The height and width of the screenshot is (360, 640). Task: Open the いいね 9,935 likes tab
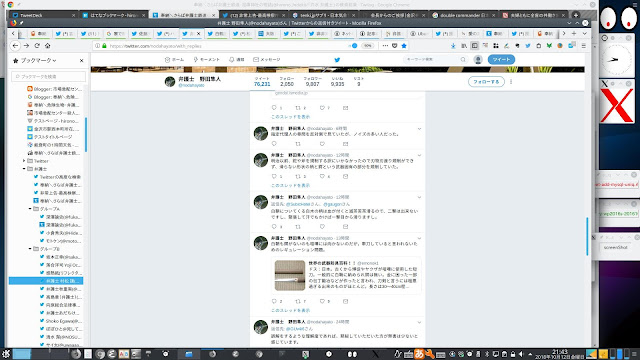[338, 81]
